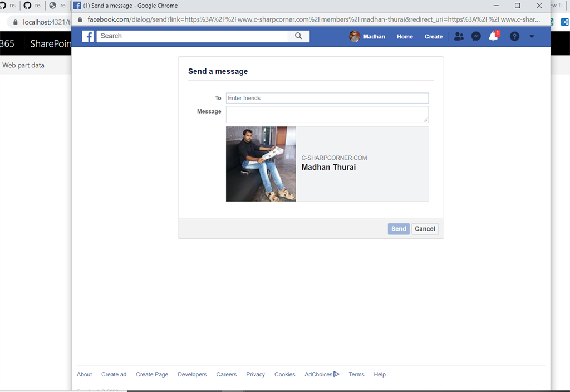The image size is (570, 392).
Task: Open the Help footer link
Action: pos(380,374)
